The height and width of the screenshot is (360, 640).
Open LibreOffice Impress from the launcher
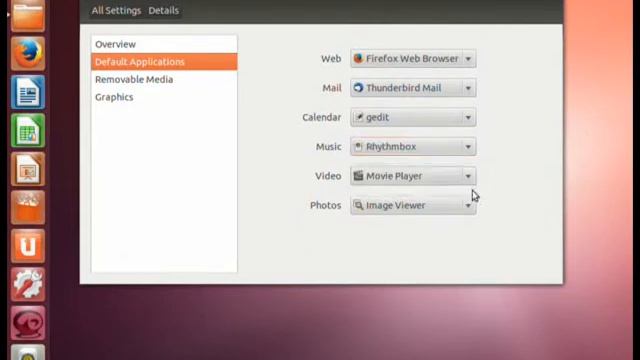coord(28,169)
